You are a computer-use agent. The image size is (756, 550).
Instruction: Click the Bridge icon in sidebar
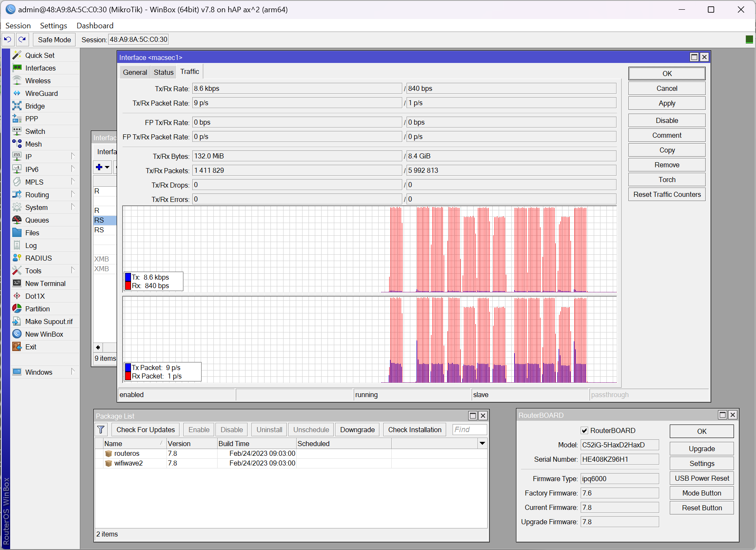[17, 106]
